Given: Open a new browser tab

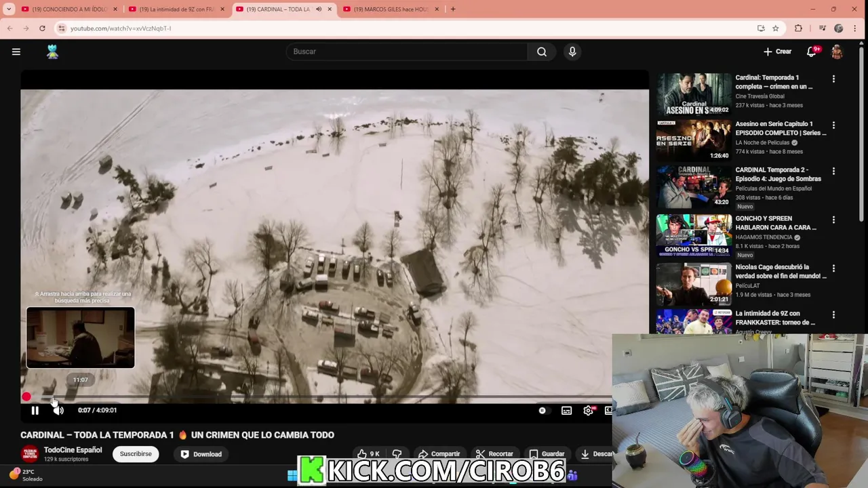Looking at the screenshot, I should point(453,9).
